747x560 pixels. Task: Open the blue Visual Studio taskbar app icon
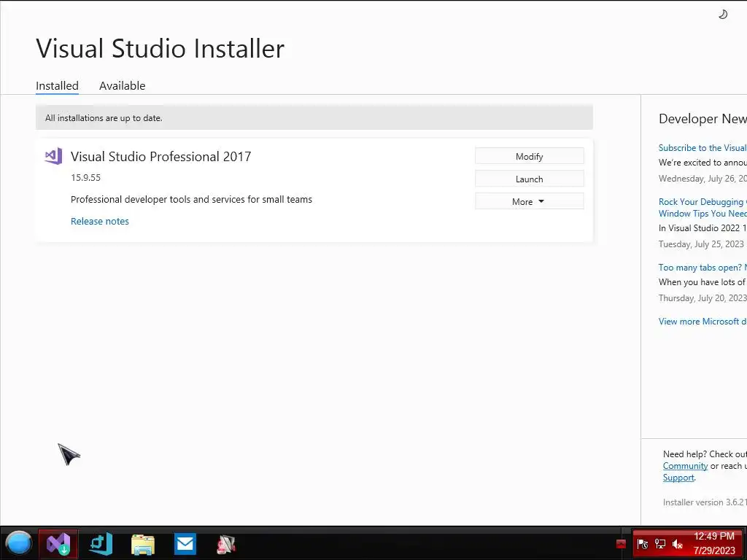(x=101, y=544)
